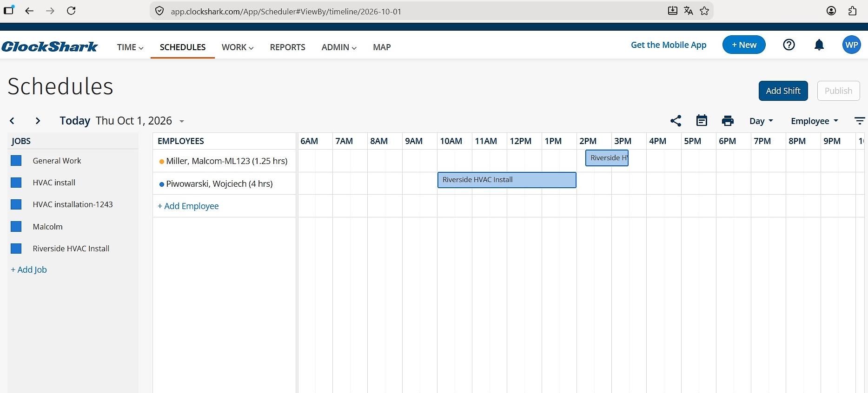Click the Riverside HVAC Install color swatch

point(16,249)
